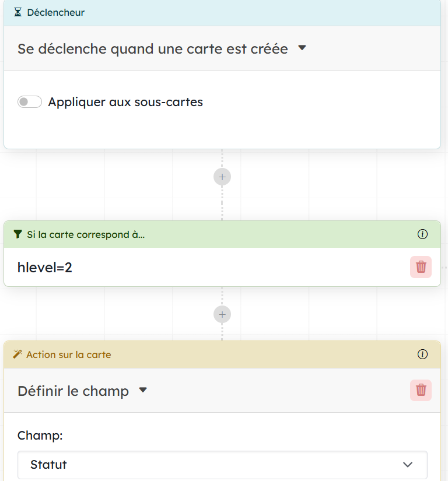
Task: Open info for the card filter condition
Action: [x=423, y=234]
